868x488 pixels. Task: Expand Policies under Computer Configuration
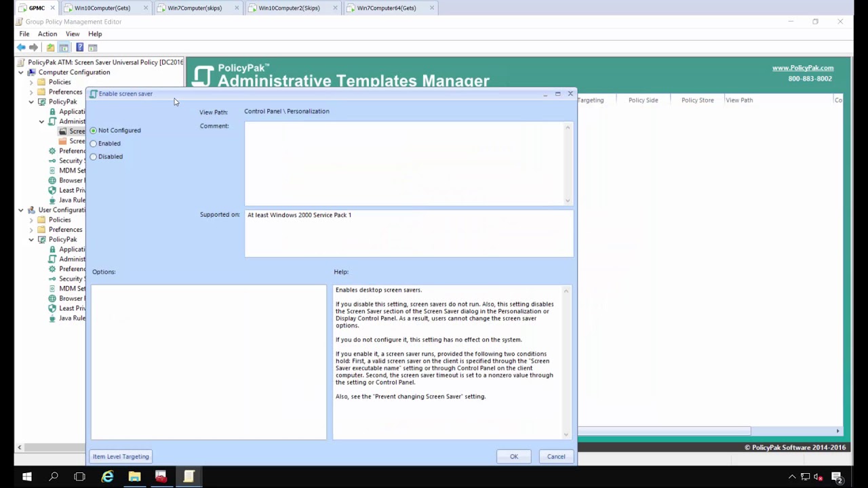tap(31, 82)
